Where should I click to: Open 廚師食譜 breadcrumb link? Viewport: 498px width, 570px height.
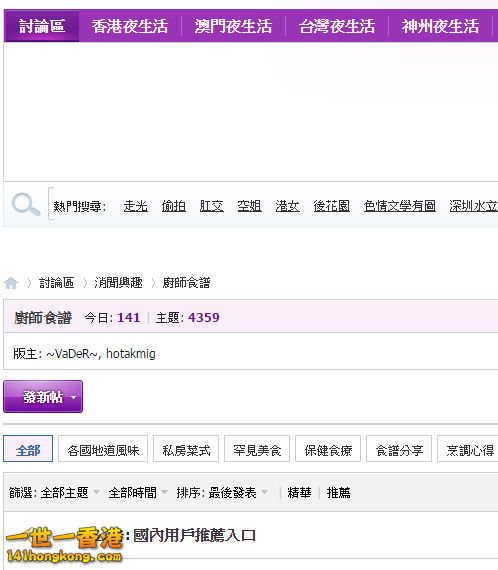tap(186, 283)
